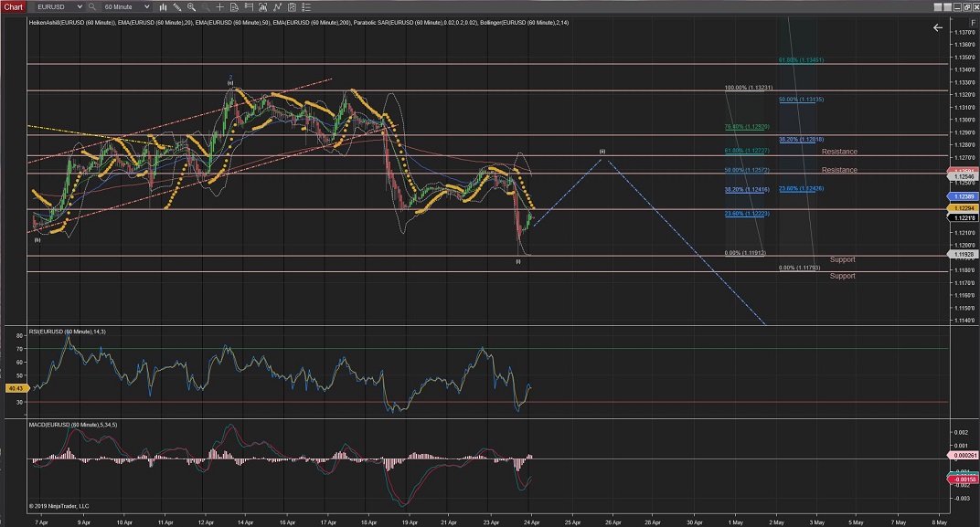Open the indicators zigzag line icon
This screenshot has height=527, width=980.
coord(277,7)
